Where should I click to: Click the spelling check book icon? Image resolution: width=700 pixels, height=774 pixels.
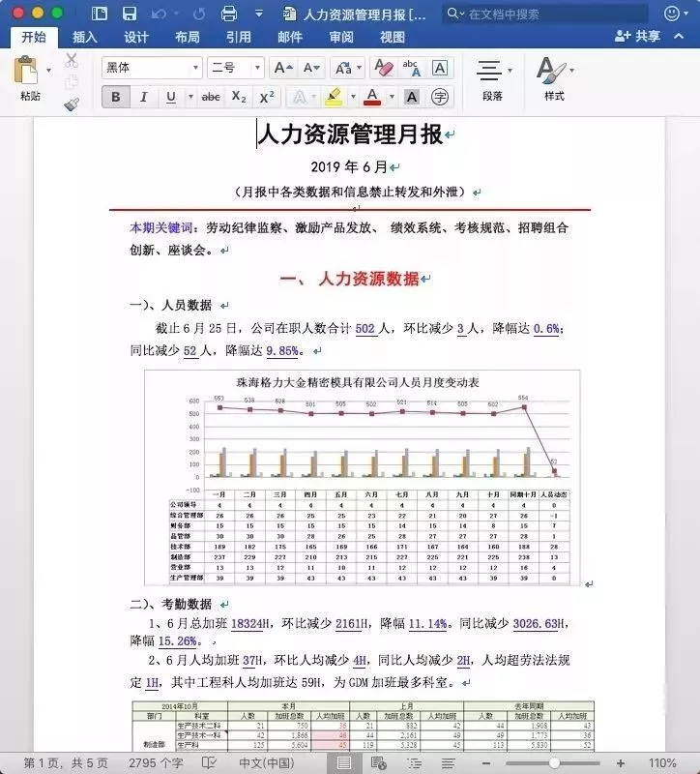[209, 763]
